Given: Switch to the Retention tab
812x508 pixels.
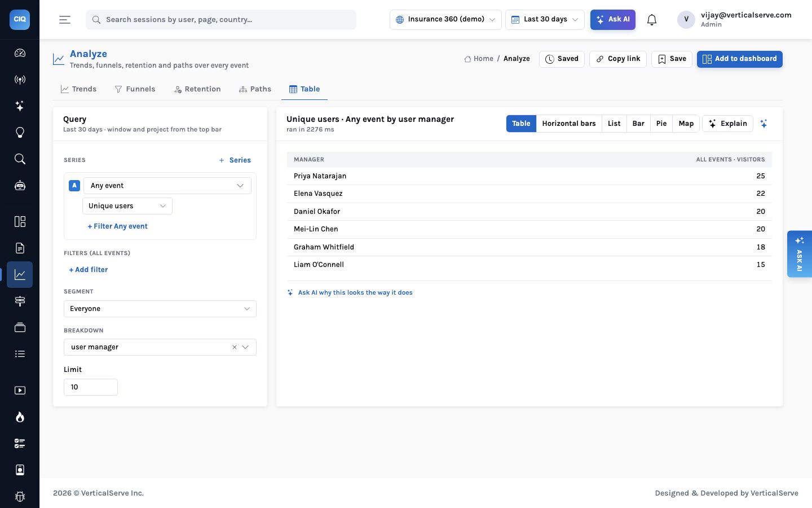Looking at the screenshot, I should click(197, 89).
